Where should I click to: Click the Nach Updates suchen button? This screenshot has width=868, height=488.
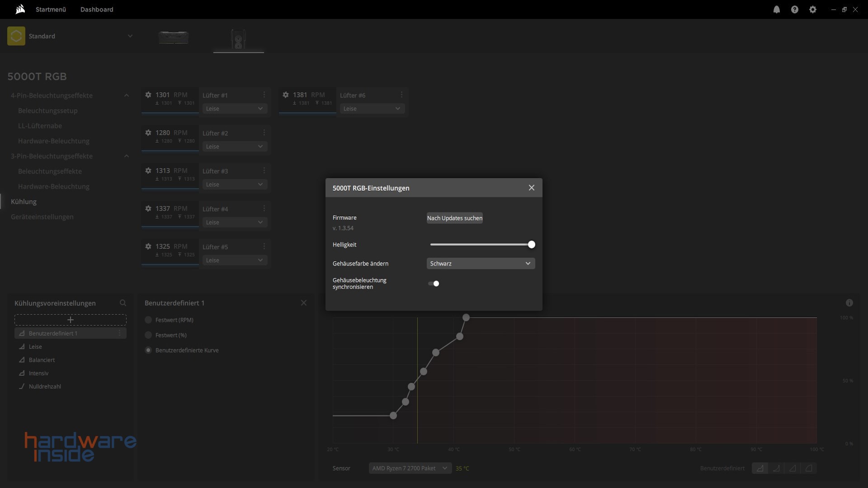[x=454, y=218]
